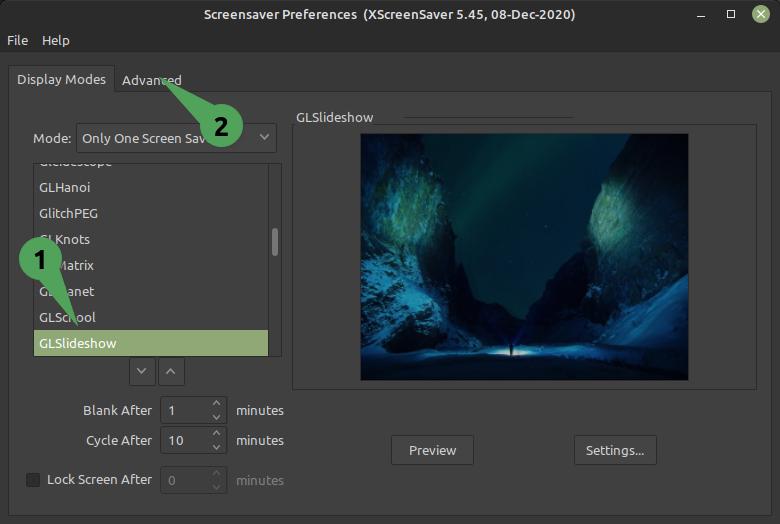Open the screensaver Settings dialog
This screenshot has height=524, width=780.
point(615,450)
